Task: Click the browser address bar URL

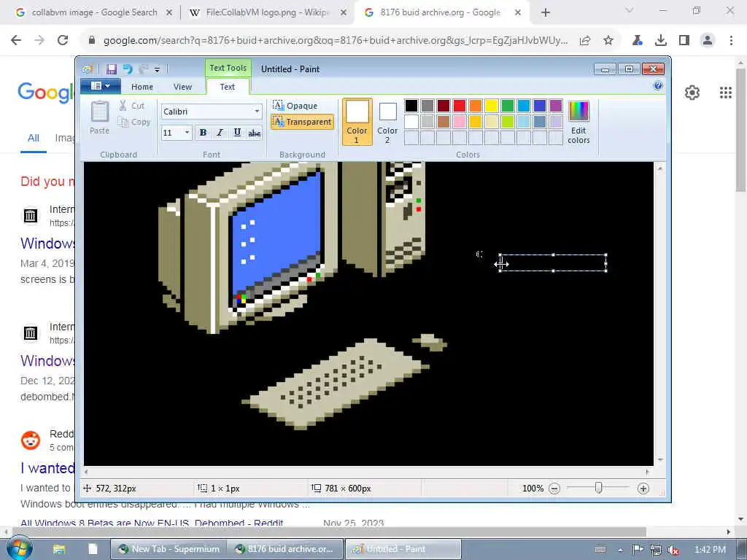Action: pyautogui.click(x=336, y=41)
